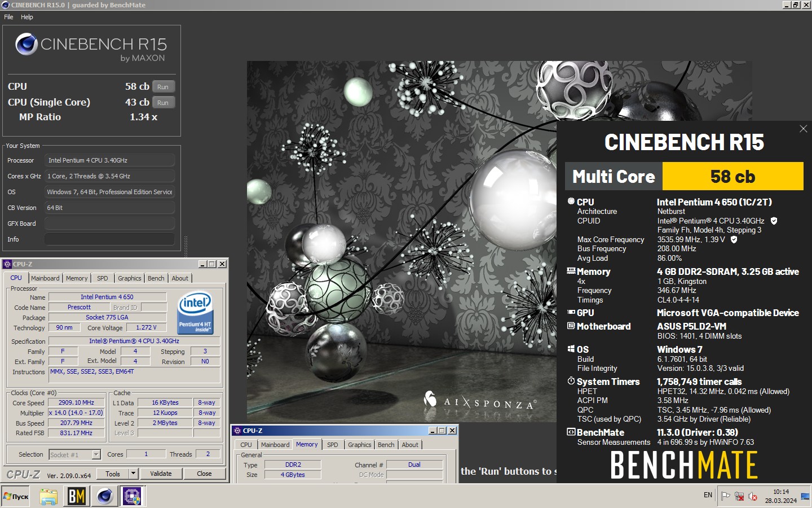Open the Action Center flag tray icon
Image resolution: width=812 pixels, height=508 pixels.
coord(726,496)
